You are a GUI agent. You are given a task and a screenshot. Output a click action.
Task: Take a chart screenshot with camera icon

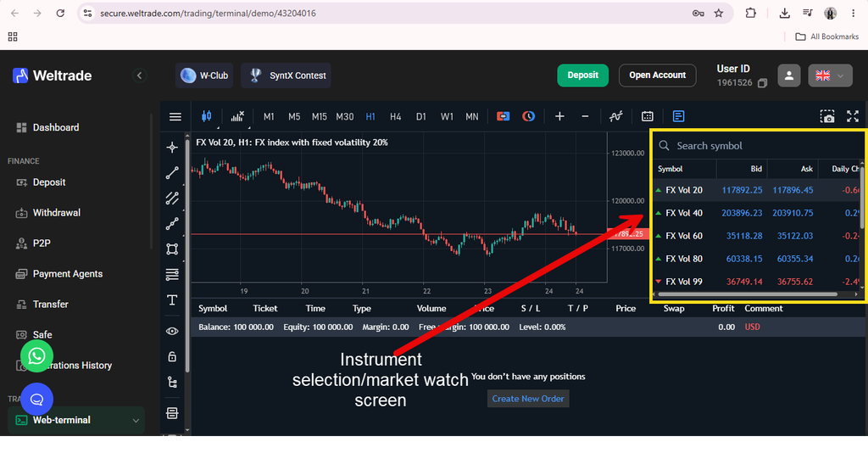point(827,116)
